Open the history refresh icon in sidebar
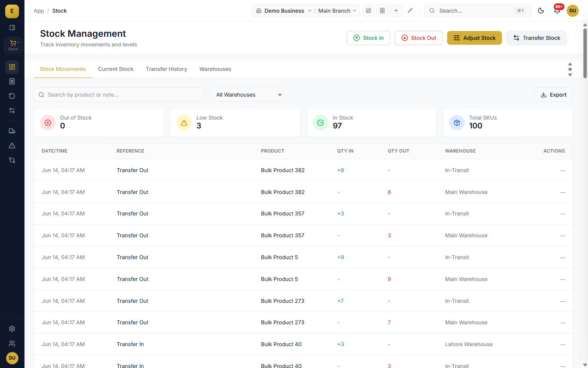Image resolution: width=588 pixels, height=368 pixels. click(12, 96)
